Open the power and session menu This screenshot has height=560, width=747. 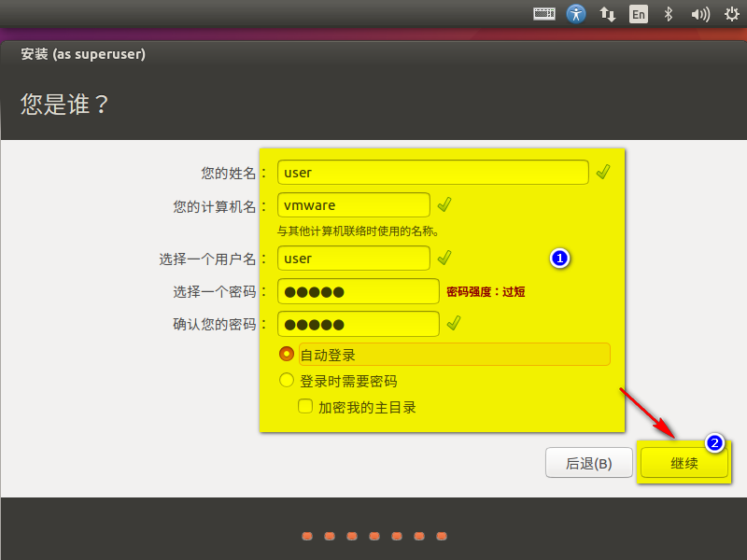point(732,14)
